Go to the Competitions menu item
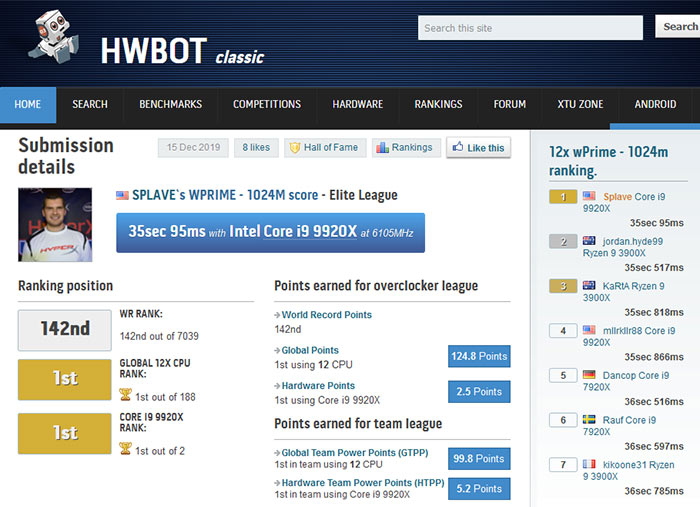The height and width of the screenshot is (507, 700). pos(267,104)
